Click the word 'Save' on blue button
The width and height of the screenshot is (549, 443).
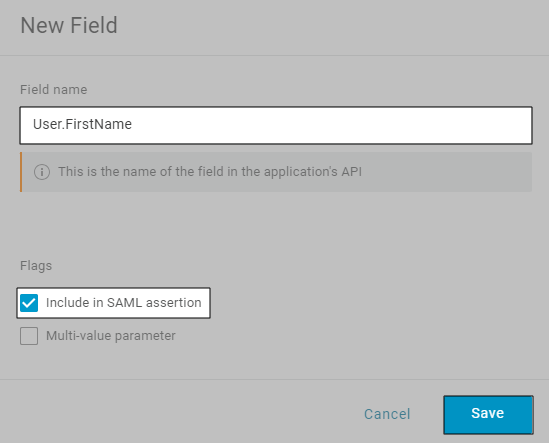(487, 413)
